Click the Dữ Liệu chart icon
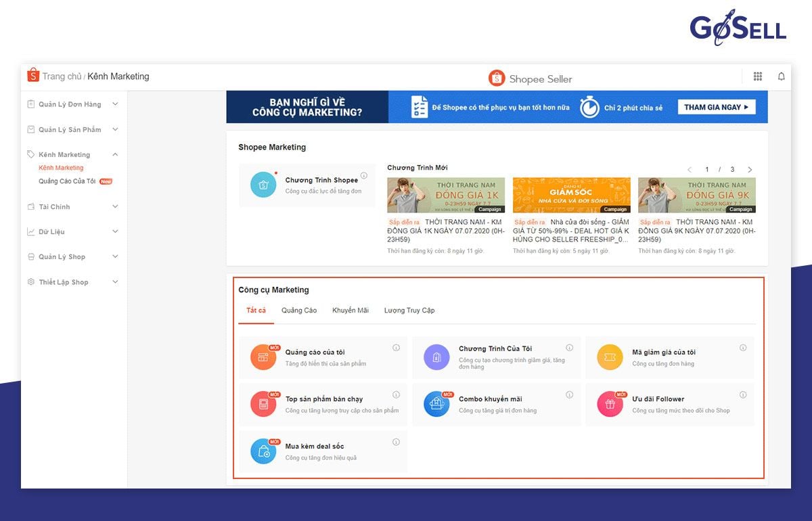This screenshot has height=521, width=812. [30, 231]
